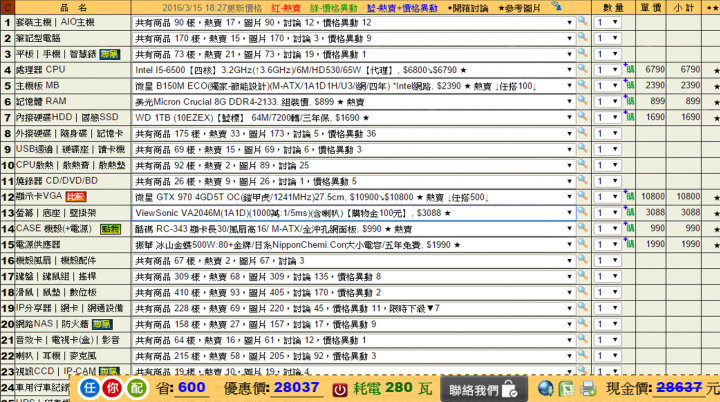The height and width of the screenshot is (402, 720).
Task: Open the 套裝主機 product dropdown
Action: (x=354, y=23)
